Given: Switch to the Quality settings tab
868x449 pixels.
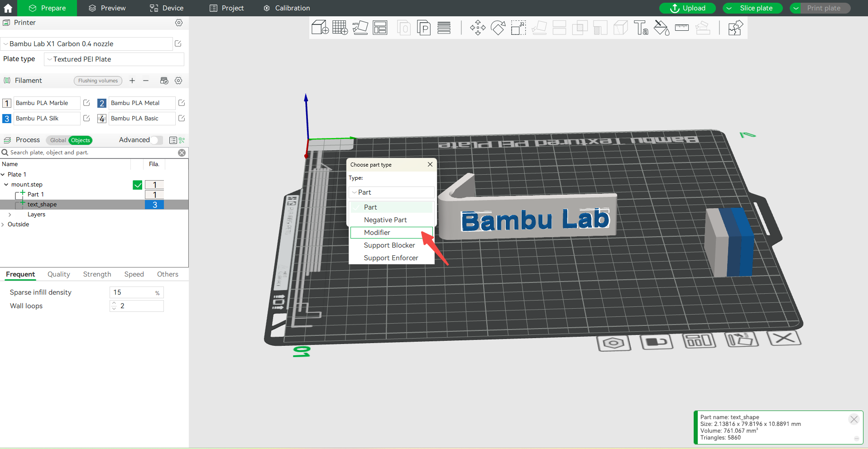Looking at the screenshot, I should pos(59,274).
